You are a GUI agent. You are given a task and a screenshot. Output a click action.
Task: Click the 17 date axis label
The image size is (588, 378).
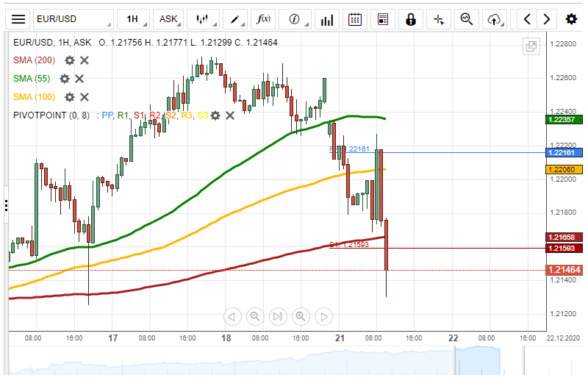pyautogui.click(x=113, y=338)
